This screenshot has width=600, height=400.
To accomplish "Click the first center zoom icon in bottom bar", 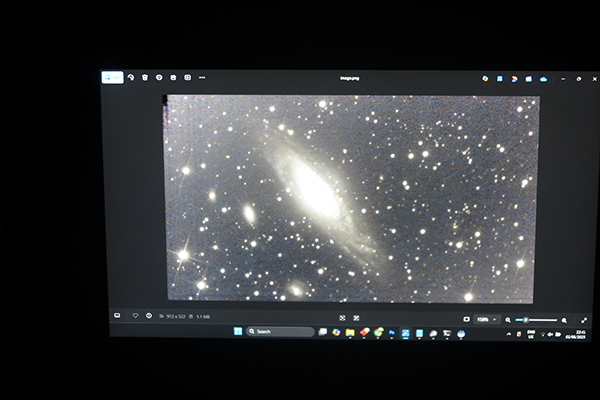I will click(342, 318).
